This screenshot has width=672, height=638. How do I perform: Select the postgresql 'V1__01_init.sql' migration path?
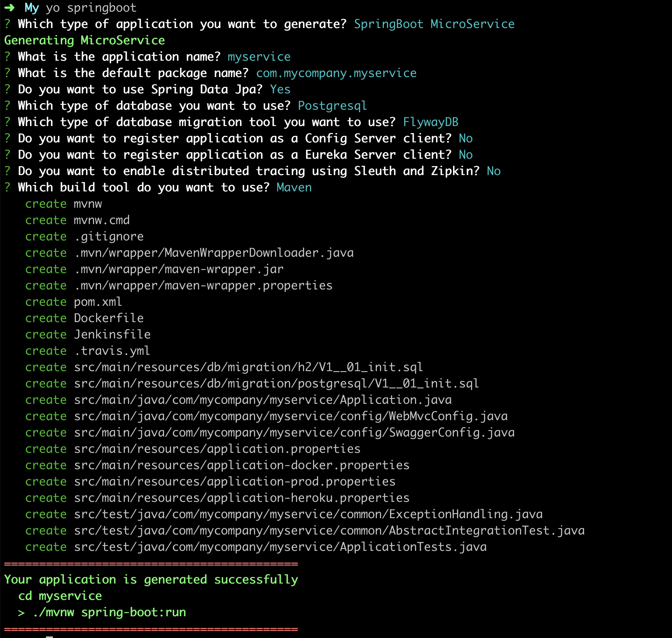pyautogui.click(x=276, y=384)
